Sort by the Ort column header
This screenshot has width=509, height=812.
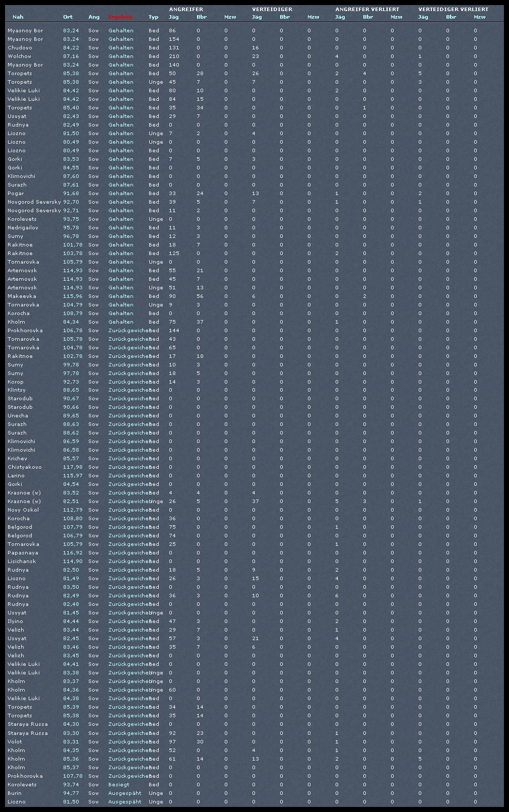point(68,17)
